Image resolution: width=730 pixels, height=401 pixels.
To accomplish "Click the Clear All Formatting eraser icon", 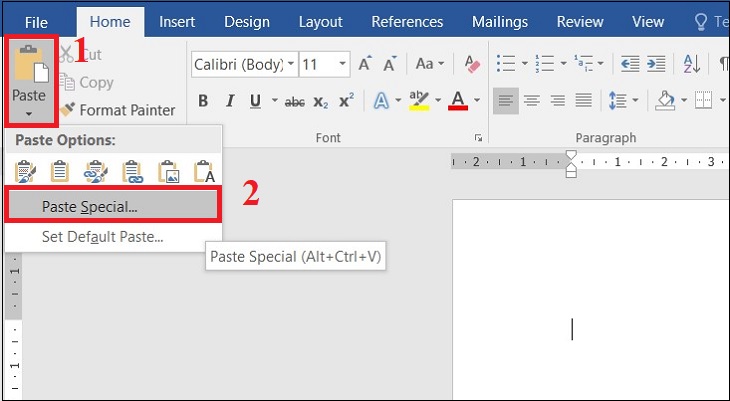I will tap(471, 64).
